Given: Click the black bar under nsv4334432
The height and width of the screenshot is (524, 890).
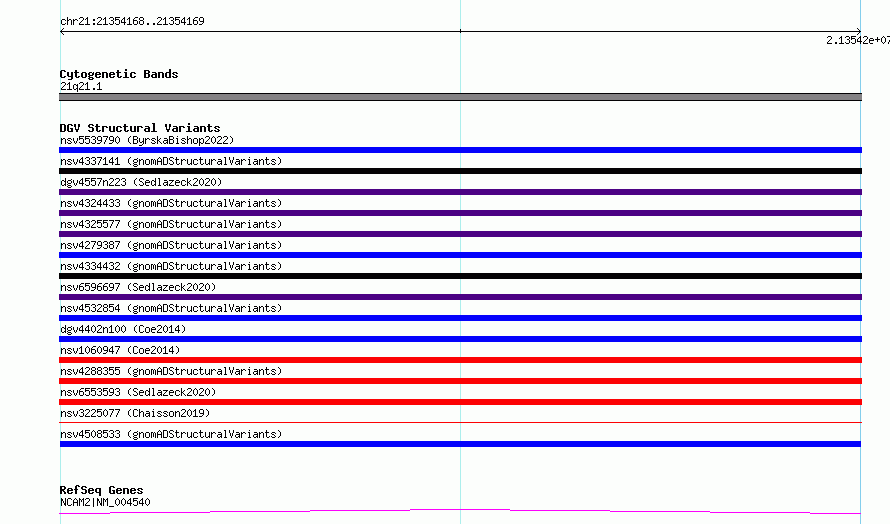Looking at the screenshot, I should pos(460,276).
